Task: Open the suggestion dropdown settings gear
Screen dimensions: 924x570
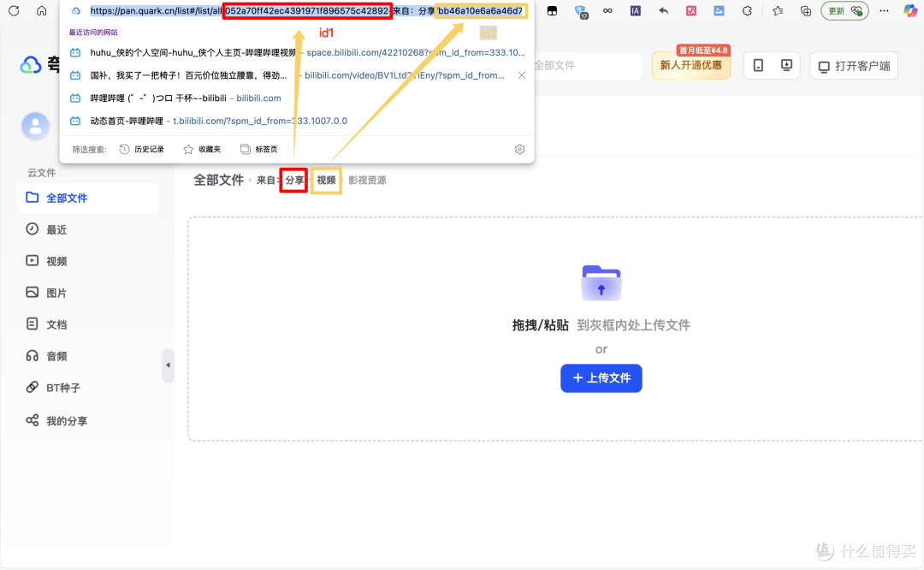Action: tap(520, 149)
